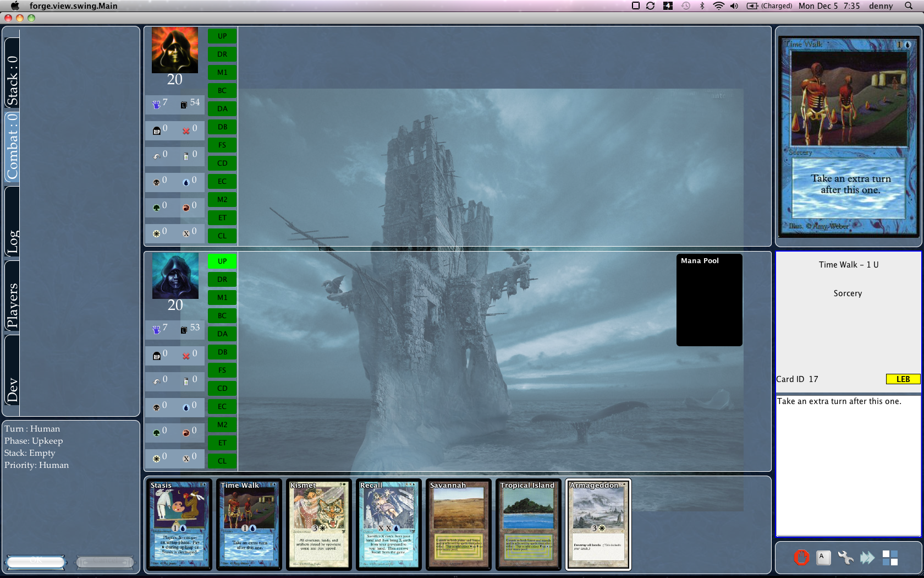The image size is (924, 578).
Task: Open the bottom player's RIP graveyard icon
Action: pos(157,356)
